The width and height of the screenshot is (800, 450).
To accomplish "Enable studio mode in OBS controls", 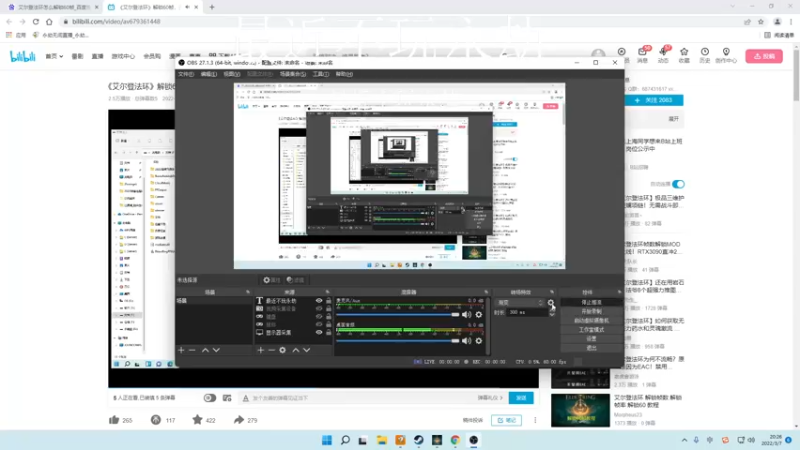I will [x=591, y=330].
